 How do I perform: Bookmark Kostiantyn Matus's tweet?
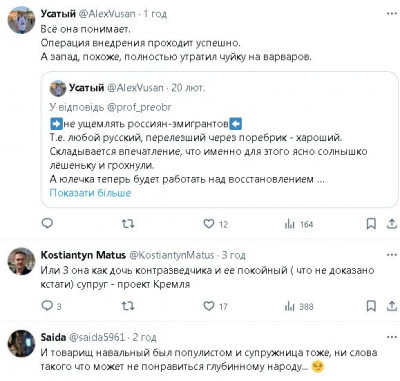(x=371, y=306)
